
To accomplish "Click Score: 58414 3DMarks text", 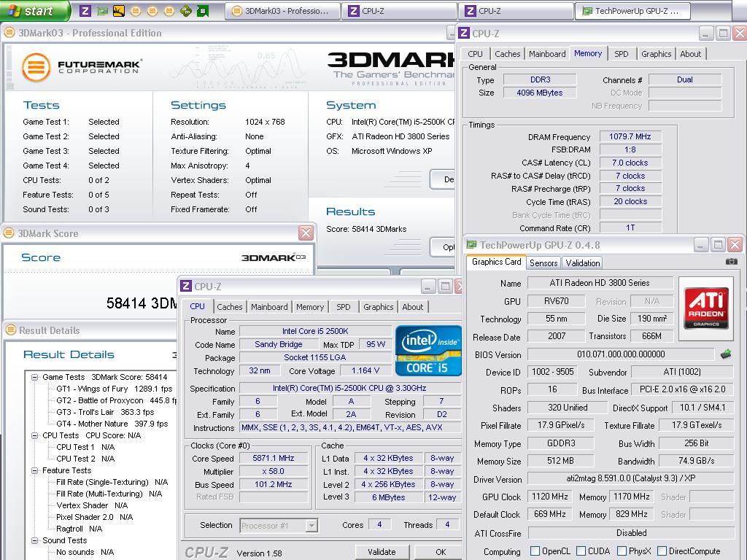I will coord(366,229).
